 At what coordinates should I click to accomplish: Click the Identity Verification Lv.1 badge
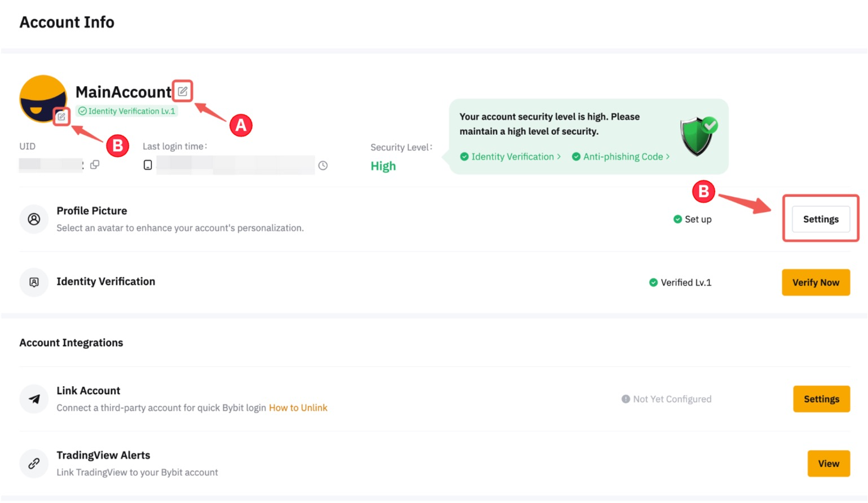click(x=127, y=111)
